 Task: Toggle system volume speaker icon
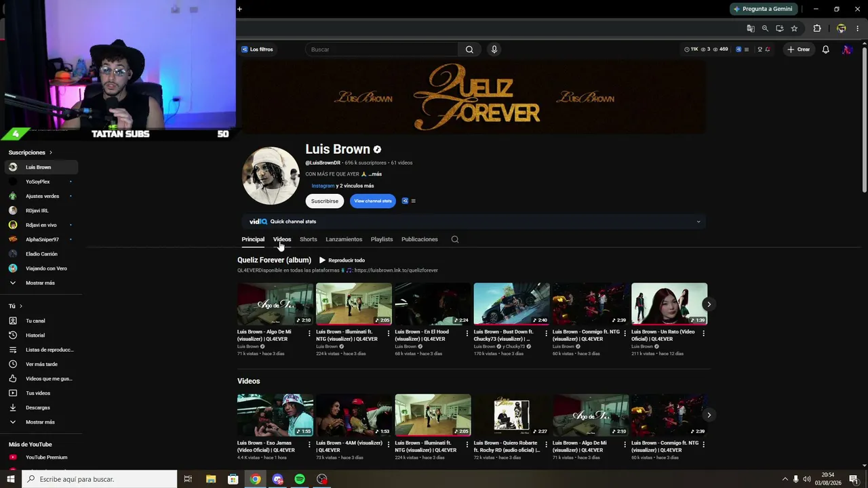click(807, 479)
